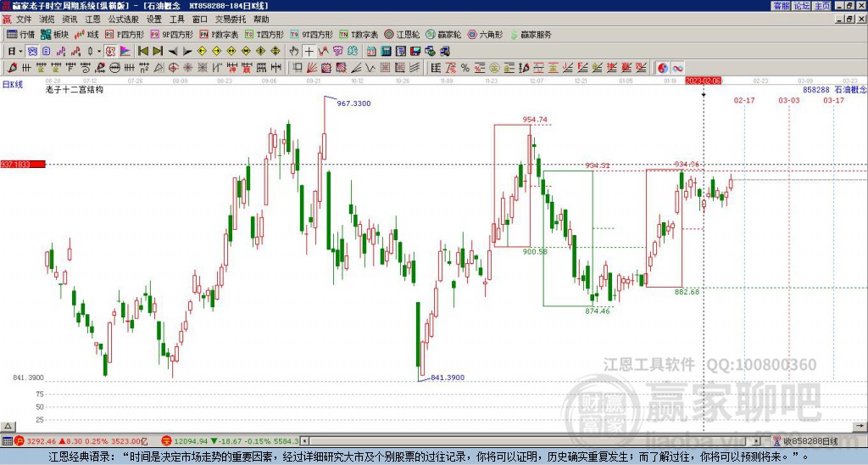
Task: Click the black left arrow icon
Action: (x=173, y=52)
